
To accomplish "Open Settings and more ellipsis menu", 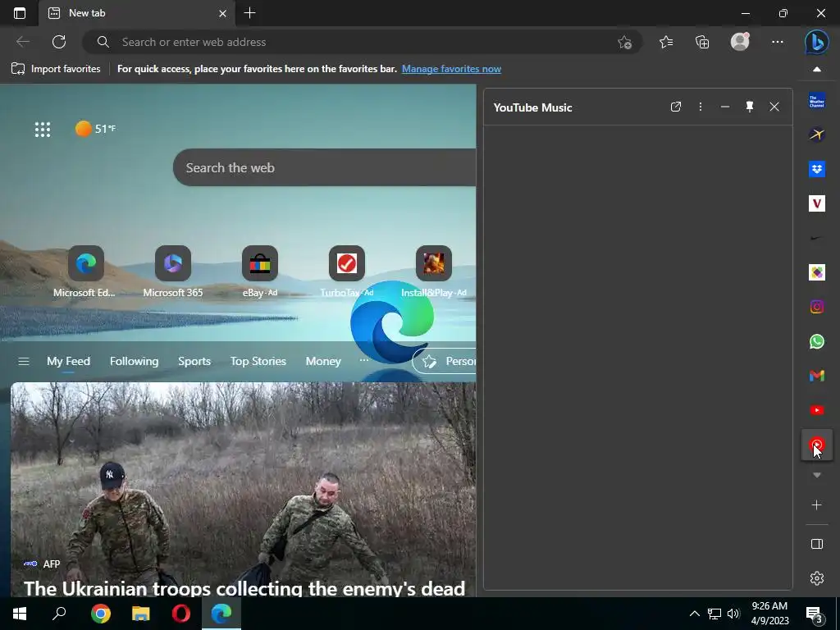I will tap(778, 42).
